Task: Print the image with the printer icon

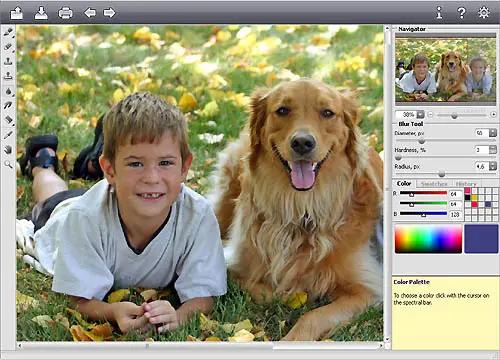Action: pos(65,13)
